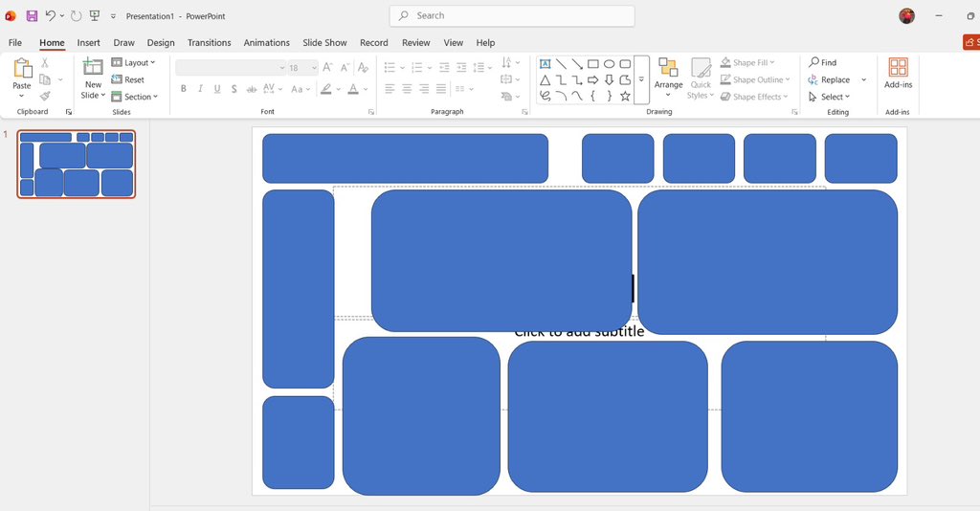Image resolution: width=980 pixels, height=511 pixels.
Task: Click the Add-ins button
Action: 898,73
